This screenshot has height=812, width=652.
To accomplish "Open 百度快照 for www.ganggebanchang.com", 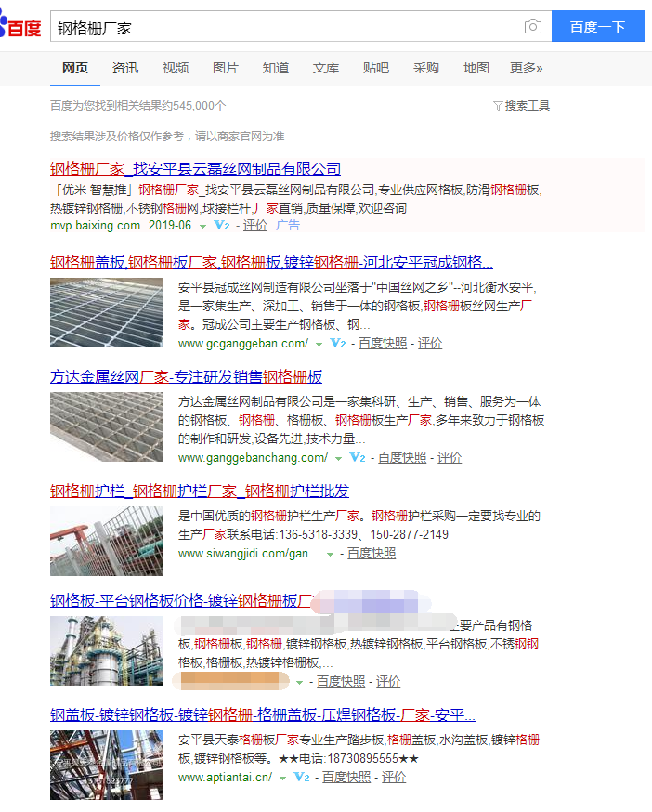I will pos(402,458).
